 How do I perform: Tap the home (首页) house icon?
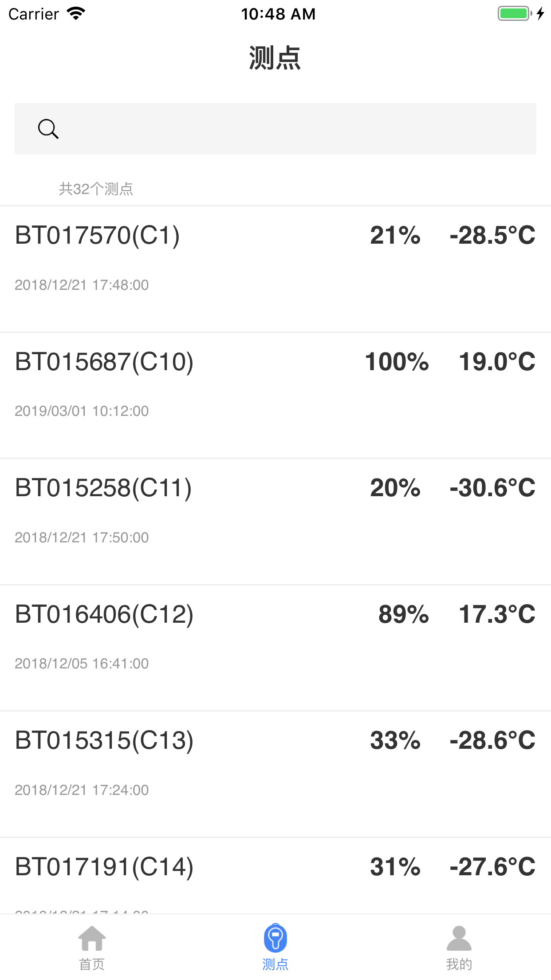pyautogui.click(x=92, y=938)
